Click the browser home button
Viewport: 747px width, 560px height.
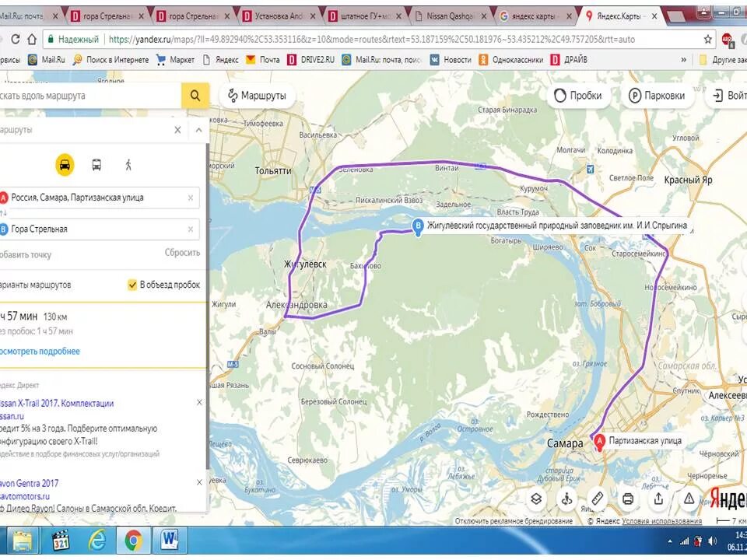(x=32, y=39)
